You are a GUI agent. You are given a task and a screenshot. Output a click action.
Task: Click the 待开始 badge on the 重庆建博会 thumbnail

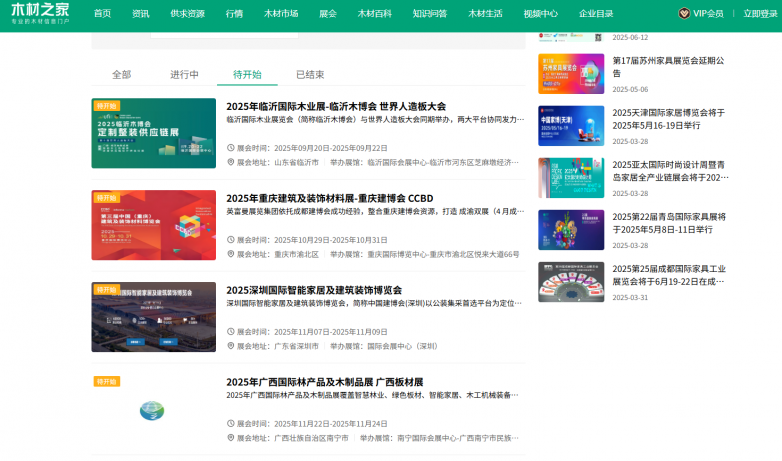[106, 197]
